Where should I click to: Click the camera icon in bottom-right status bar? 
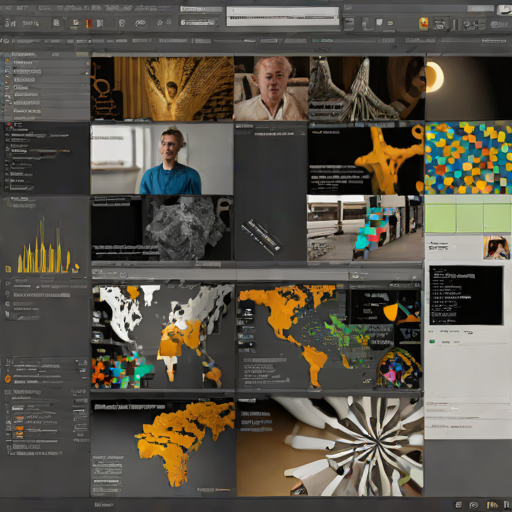pyautogui.click(x=474, y=505)
